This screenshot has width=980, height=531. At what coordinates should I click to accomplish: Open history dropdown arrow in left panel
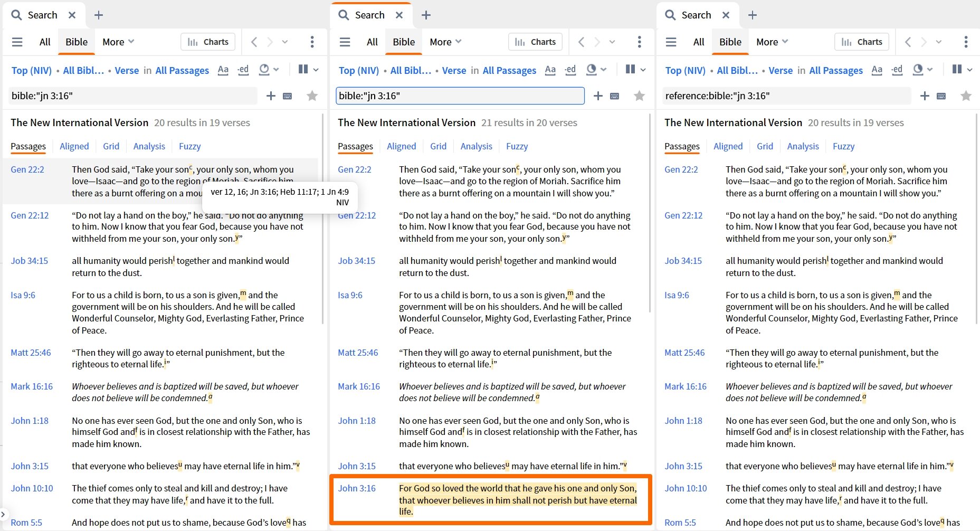[285, 42]
